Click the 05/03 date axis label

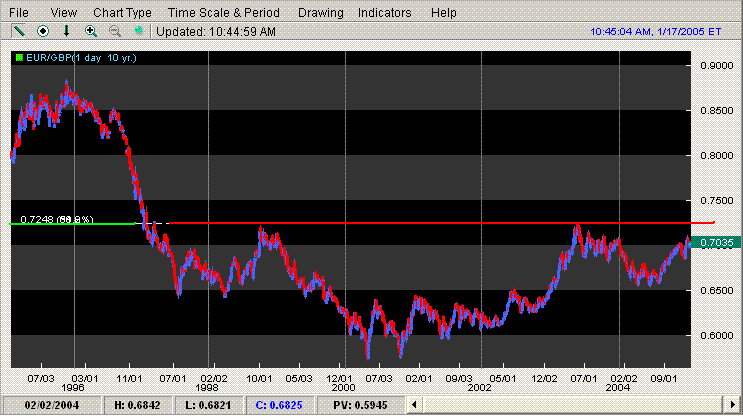pyautogui.click(x=299, y=379)
